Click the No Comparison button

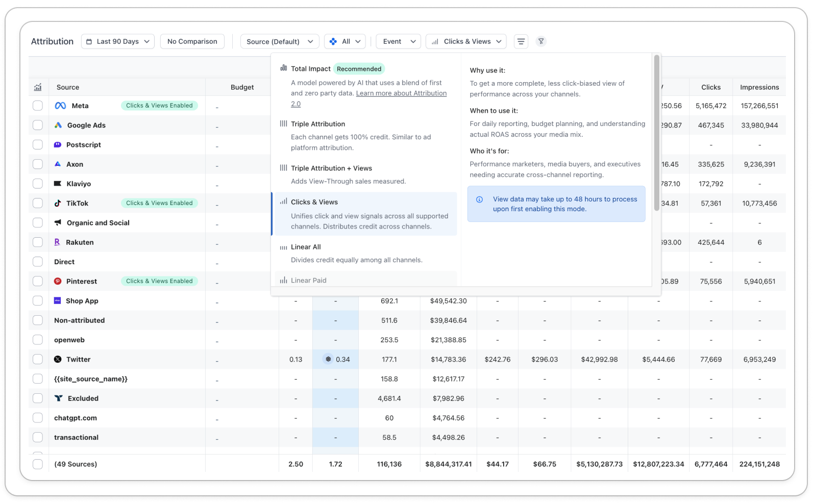coord(192,41)
